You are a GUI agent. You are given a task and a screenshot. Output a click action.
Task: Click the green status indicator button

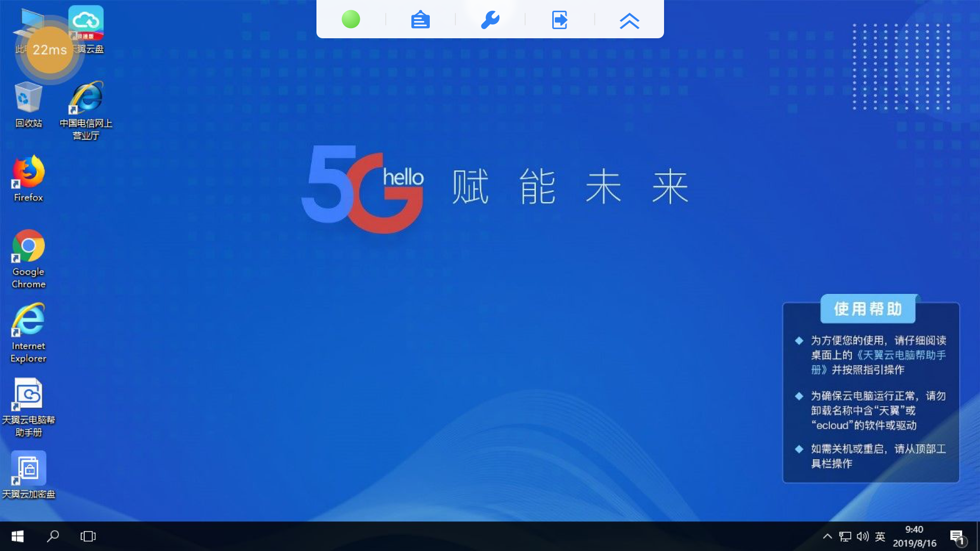349,19
